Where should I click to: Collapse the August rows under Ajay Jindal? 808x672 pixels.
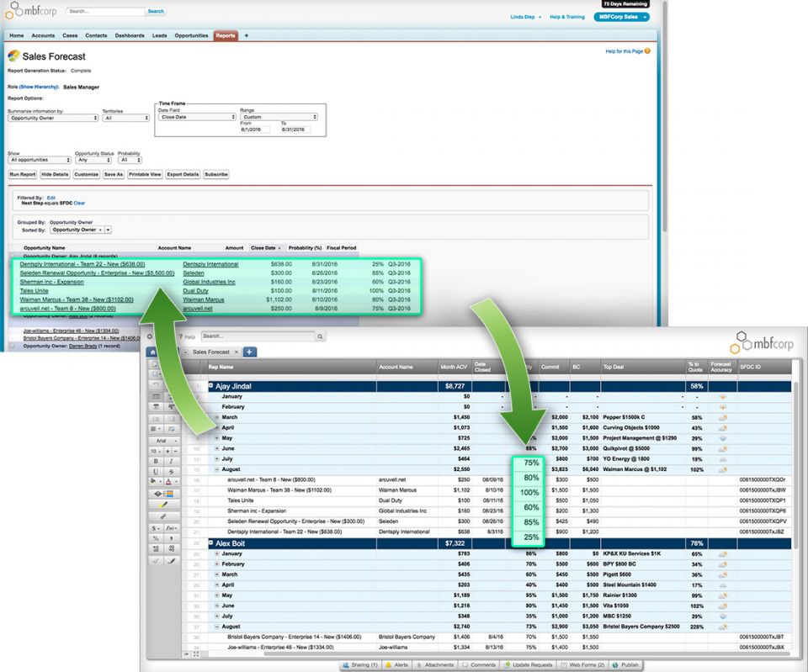pos(217,468)
